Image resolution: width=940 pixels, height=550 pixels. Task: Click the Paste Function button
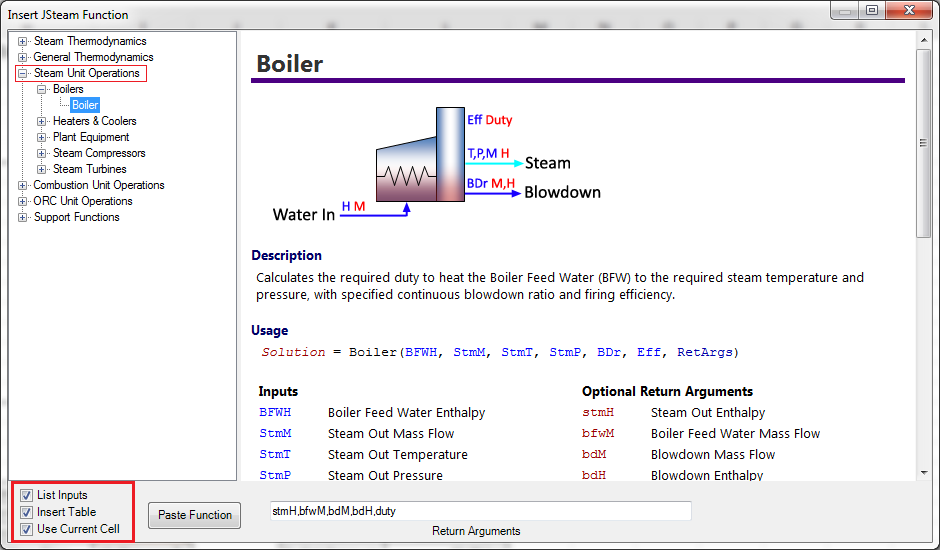(x=195, y=515)
